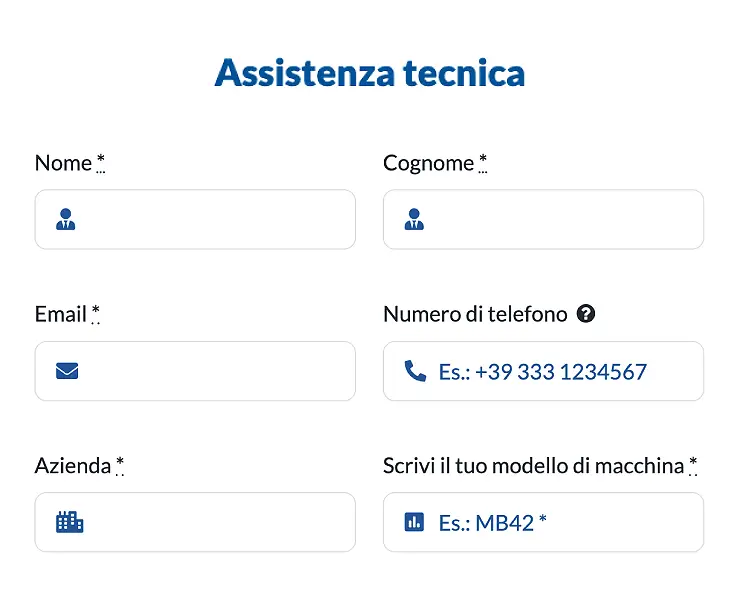Click the chart icon in machine model field
The image size is (738, 590).
[x=414, y=522]
